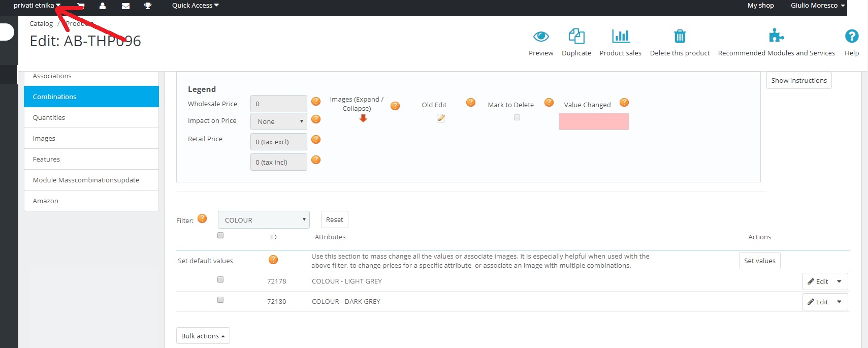
Task: Click help icon next to Impact on Price
Action: (x=316, y=119)
